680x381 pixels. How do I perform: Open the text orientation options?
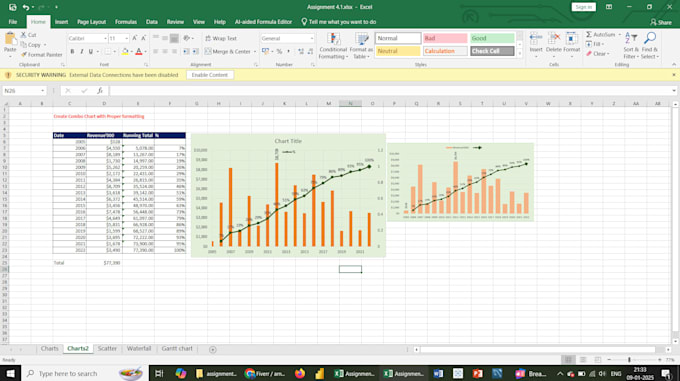click(187, 38)
